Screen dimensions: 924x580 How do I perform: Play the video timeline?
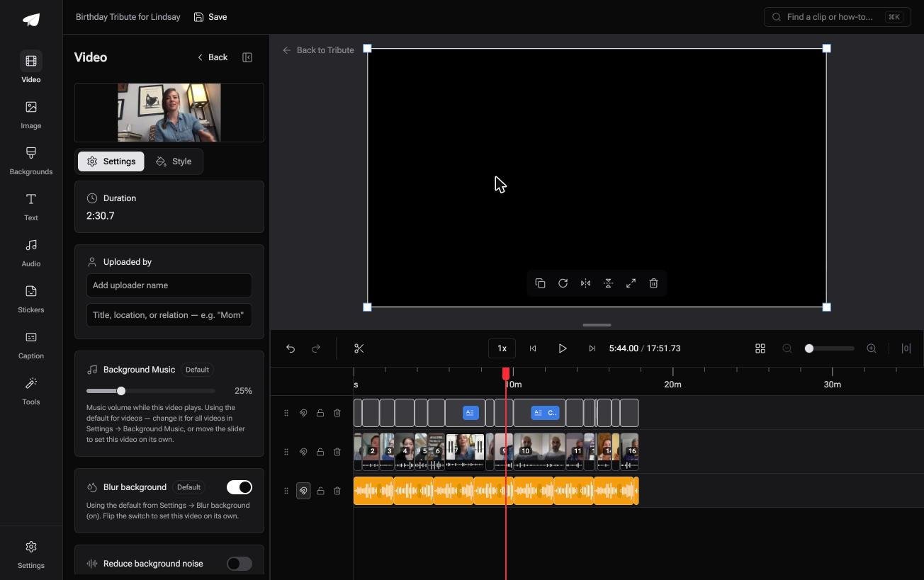[563, 348]
